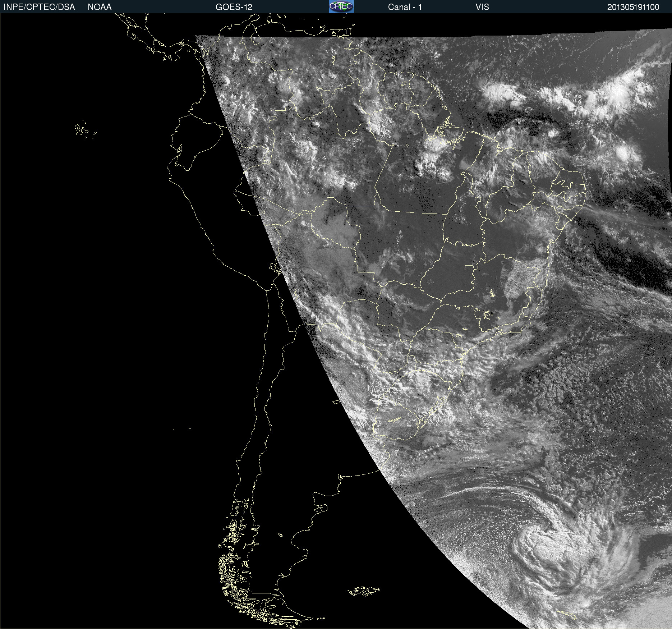Image resolution: width=672 pixels, height=629 pixels.
Task: Click the 201305191100 timestamp
Action: point(633,7)
